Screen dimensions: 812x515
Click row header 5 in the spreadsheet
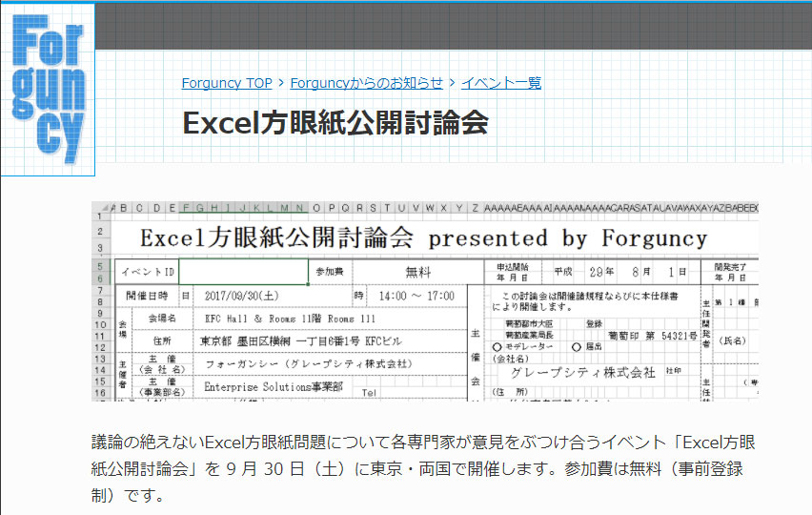pos(101,265)
